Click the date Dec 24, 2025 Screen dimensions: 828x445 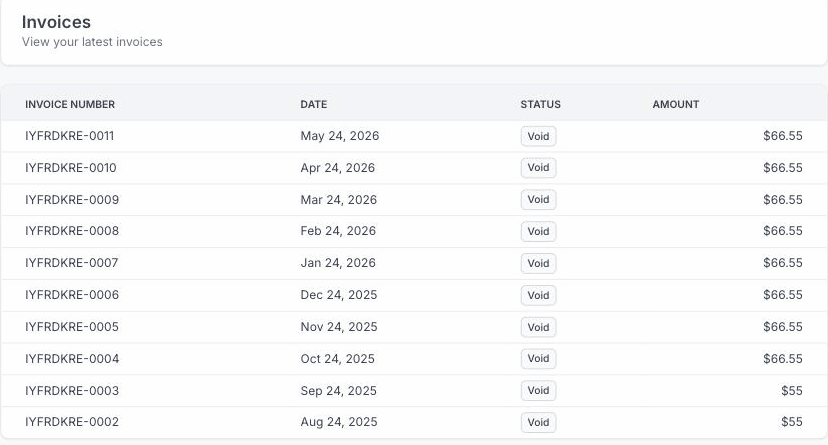338,295
